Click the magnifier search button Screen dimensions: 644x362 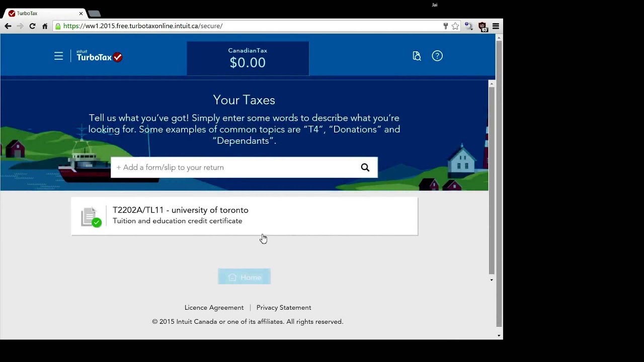(365, 167)
